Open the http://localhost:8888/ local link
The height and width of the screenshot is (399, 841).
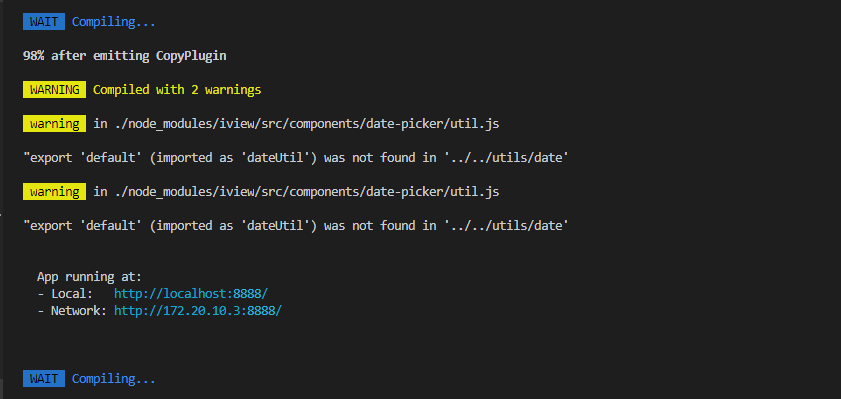click(x=190, y=294)
